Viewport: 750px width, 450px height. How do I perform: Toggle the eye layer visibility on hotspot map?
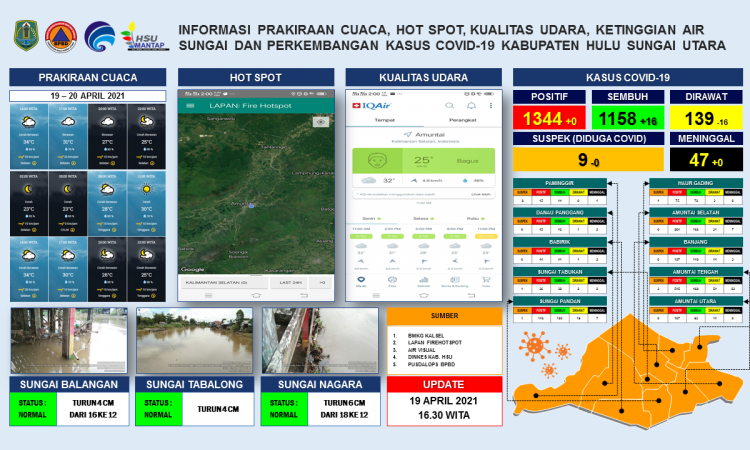pos(320,121)
